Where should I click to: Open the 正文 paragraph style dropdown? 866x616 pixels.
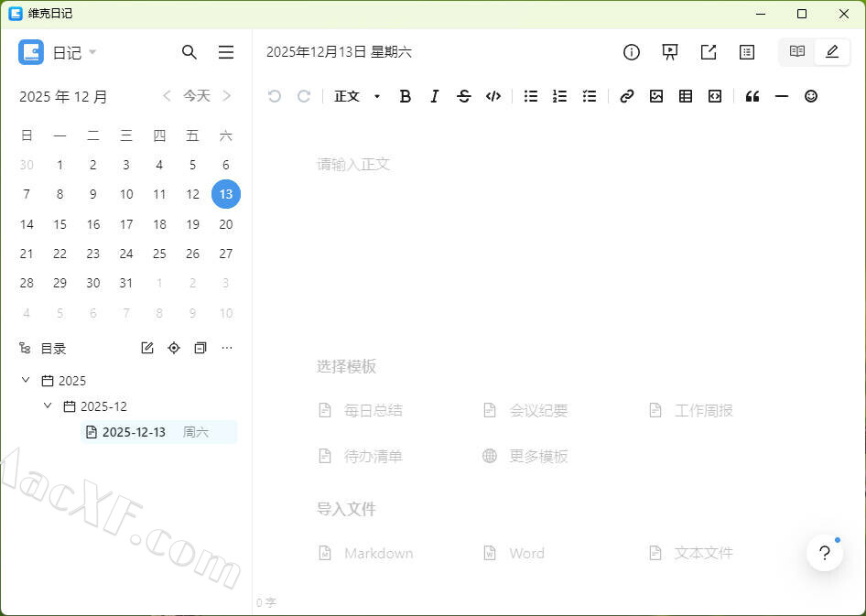coord(357,96)
